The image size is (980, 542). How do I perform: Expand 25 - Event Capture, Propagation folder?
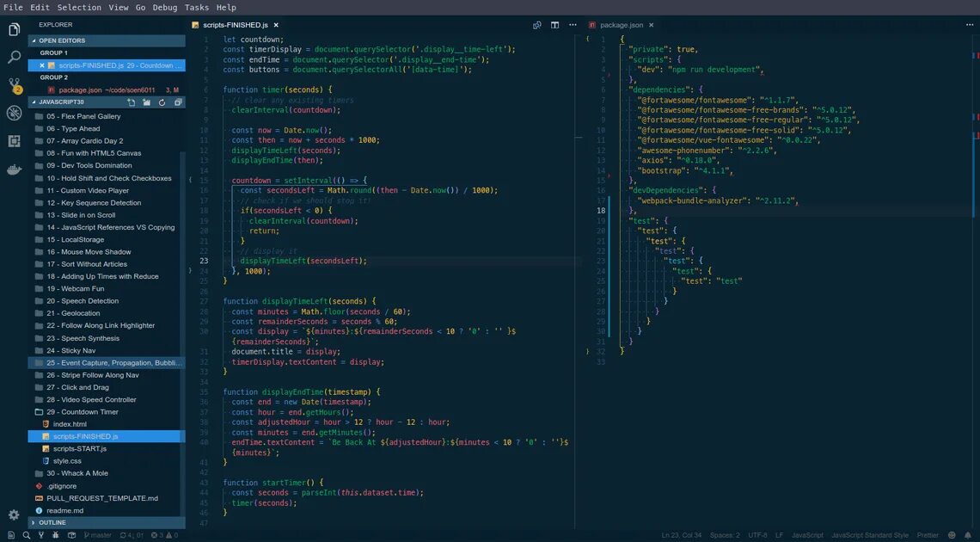107,362
